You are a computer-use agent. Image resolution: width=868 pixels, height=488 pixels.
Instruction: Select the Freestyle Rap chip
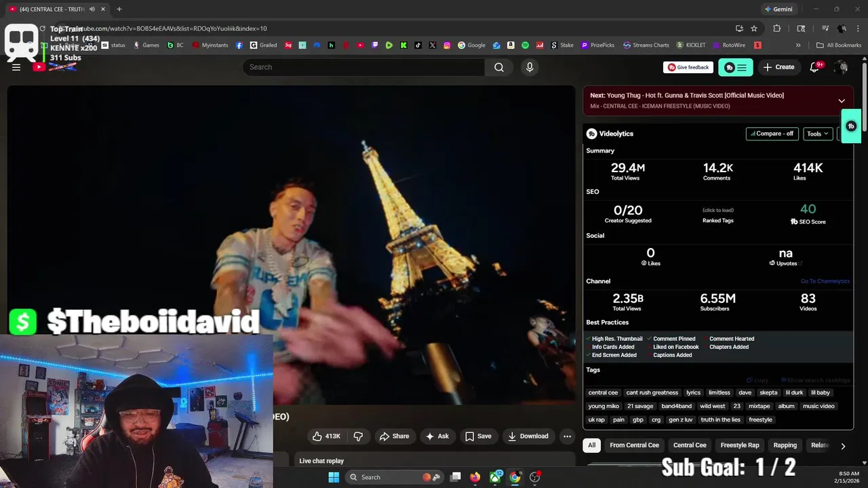click(x=739, y=445)
